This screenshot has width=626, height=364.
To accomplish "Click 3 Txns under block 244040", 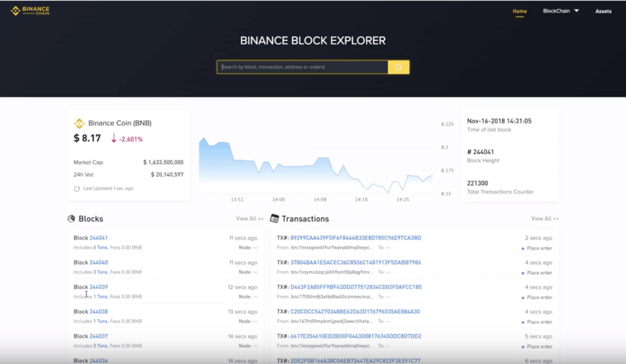I will coord(100,272).
